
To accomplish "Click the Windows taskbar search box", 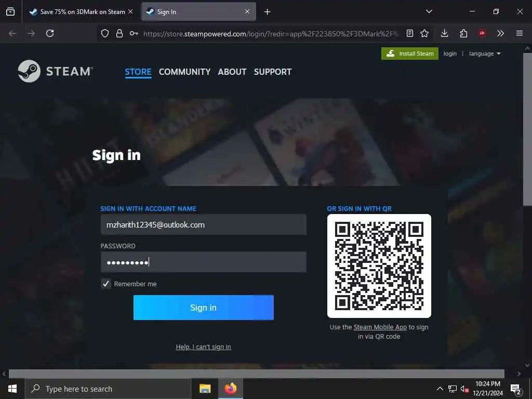I will [x=108, y=389].
